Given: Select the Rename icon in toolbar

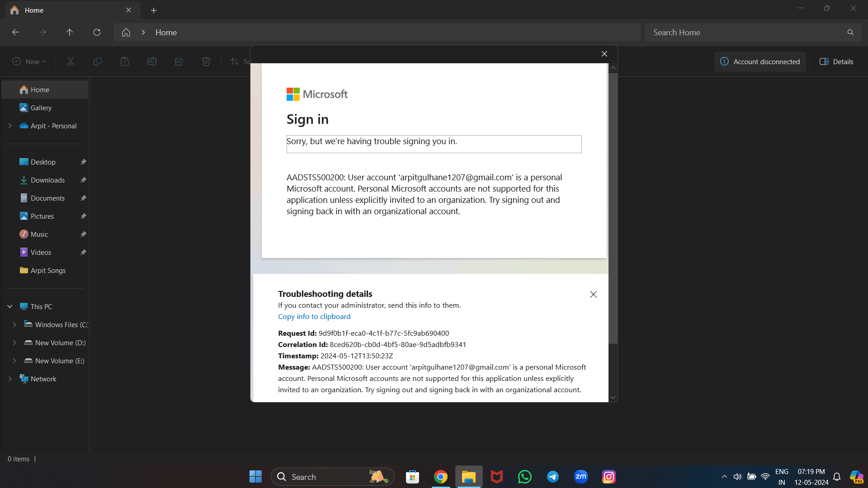Looking at the screenshot, I should 152,61.
